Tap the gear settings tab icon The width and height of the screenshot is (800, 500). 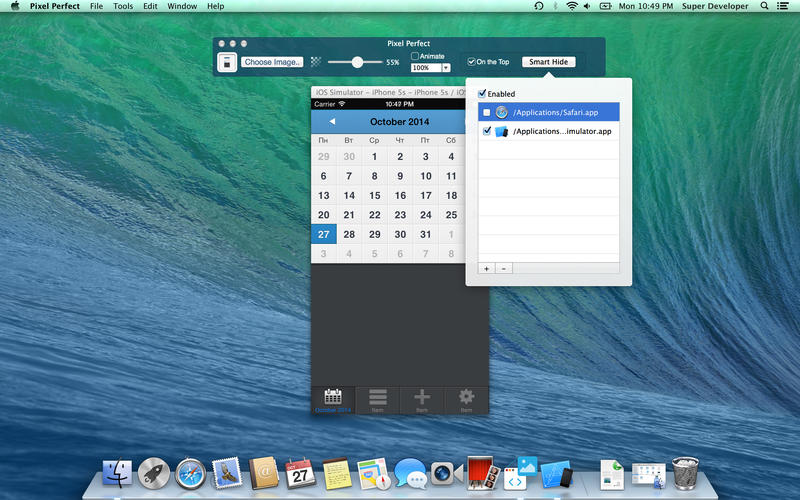tap(466, 398)
